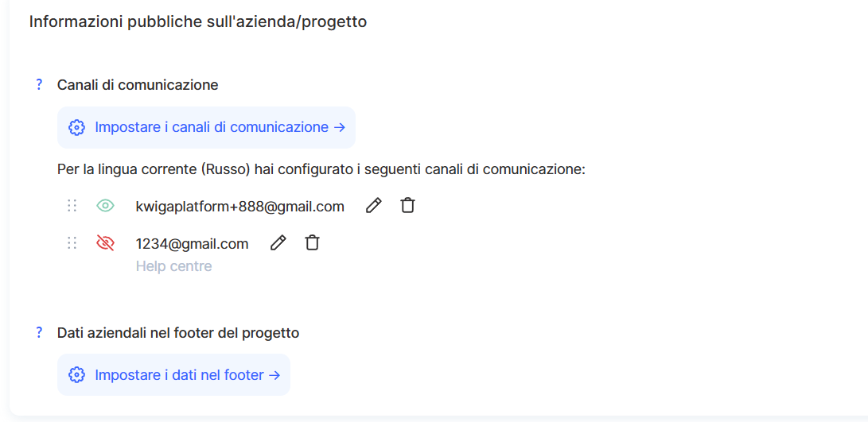Click the question mark beside Canali di comunicazione

pos(39,85)
